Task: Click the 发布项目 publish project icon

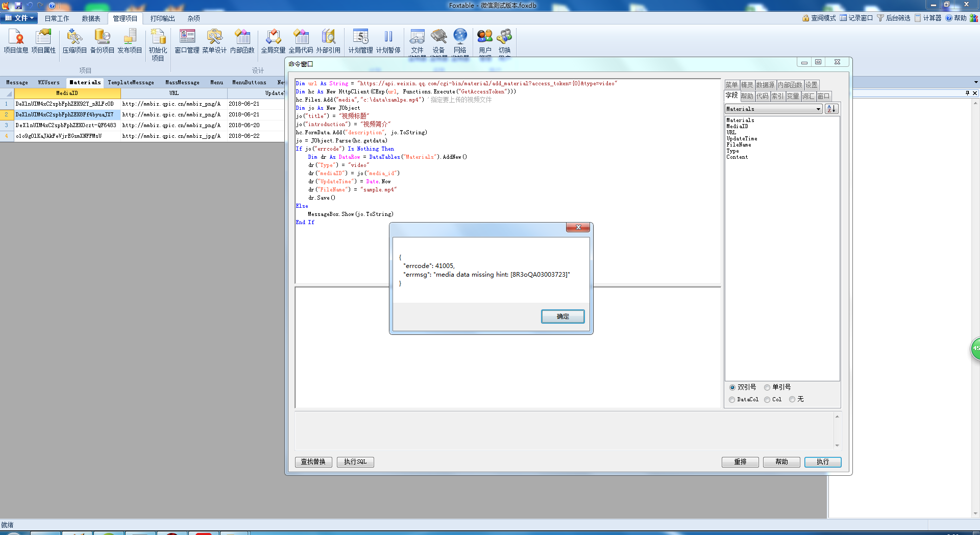Action: (x=130, y=41)
